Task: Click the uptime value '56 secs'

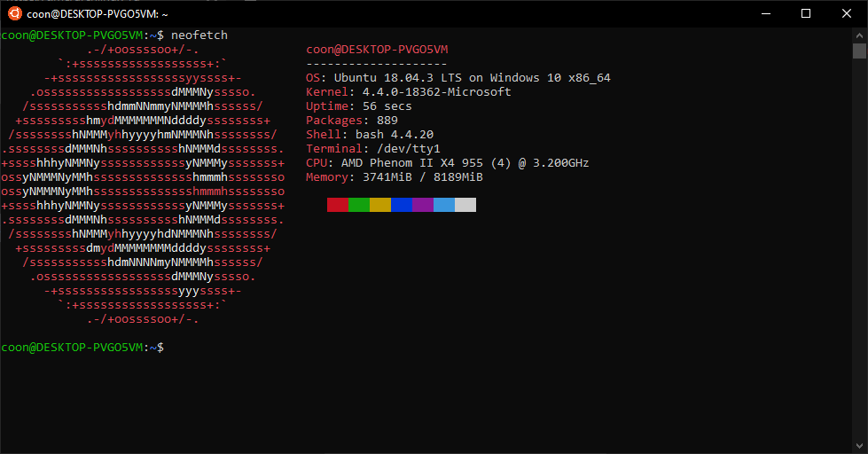Action: [387, 106]
